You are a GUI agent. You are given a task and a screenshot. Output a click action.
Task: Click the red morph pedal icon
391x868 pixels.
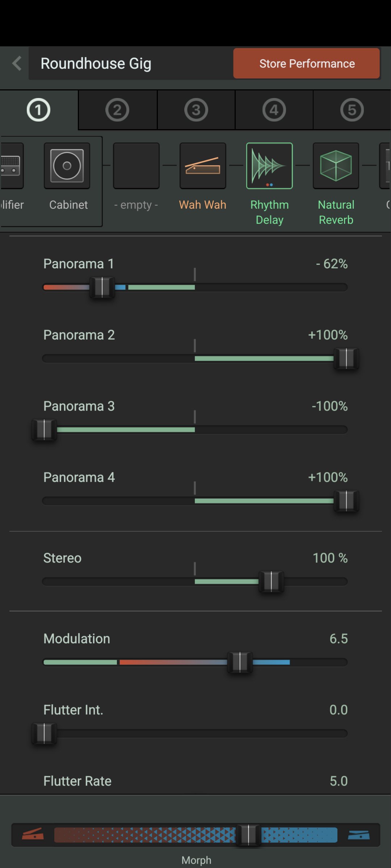click(x=33, y=834)
